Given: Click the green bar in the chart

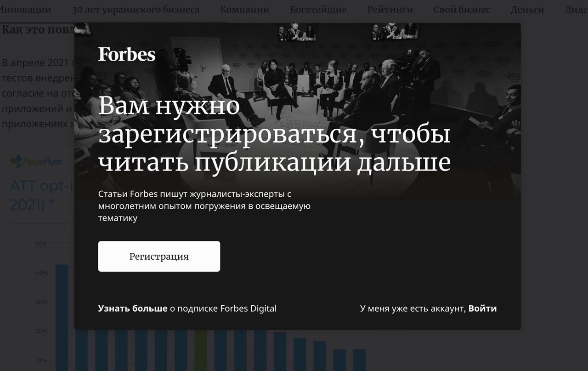Looking at the screenshot, I should [200, 350].
